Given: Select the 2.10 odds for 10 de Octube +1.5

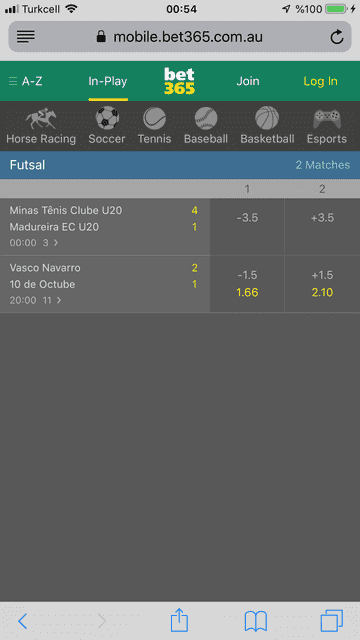Looking at the screenshot, I should pos(322,284).
